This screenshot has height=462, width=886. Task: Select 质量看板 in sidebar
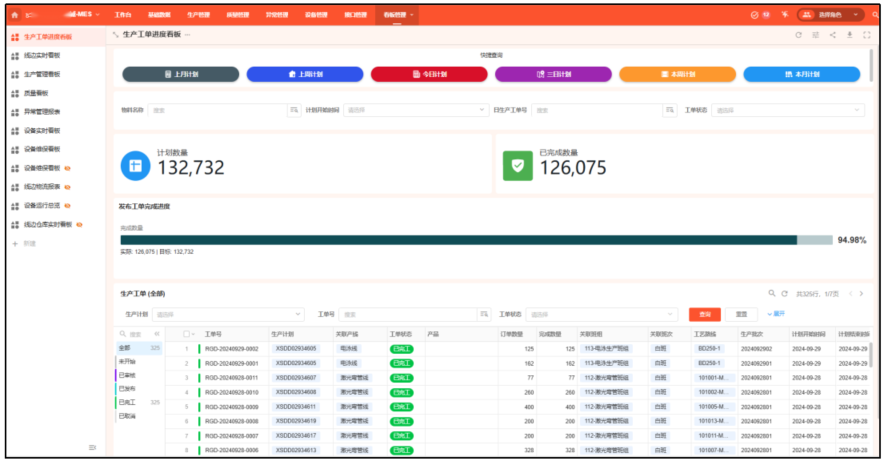click(36, 93)
